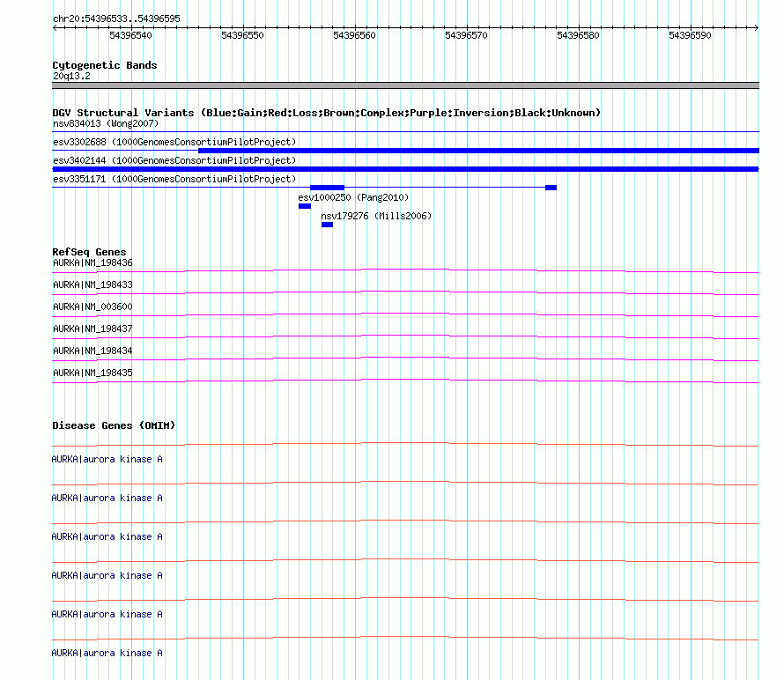784x680 pixels.
Task: Open the last AURKA|aurora kinase A entry
Action: pos(107,653)
